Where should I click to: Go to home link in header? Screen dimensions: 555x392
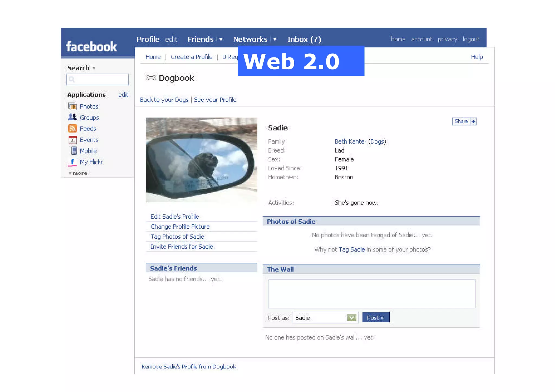(398, 39)
